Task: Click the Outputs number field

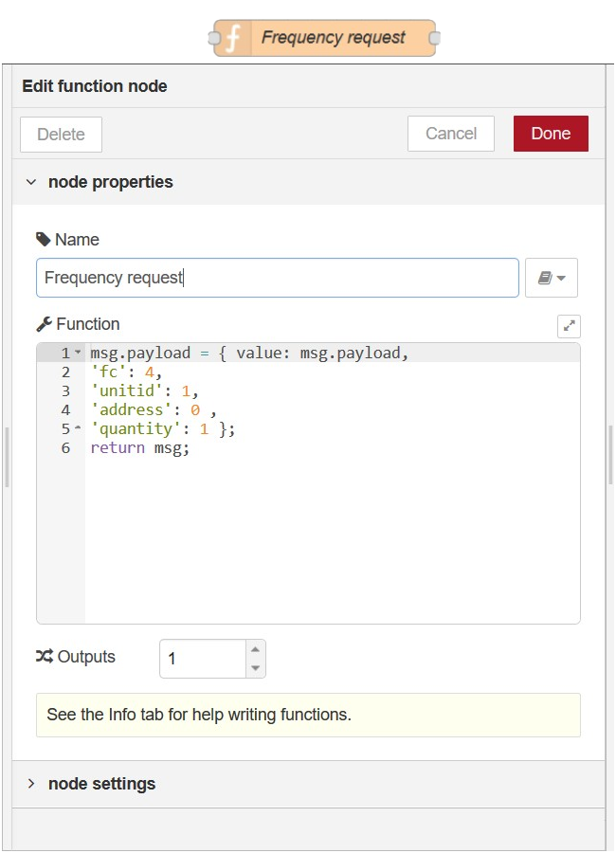Action: tap(203, 659)
